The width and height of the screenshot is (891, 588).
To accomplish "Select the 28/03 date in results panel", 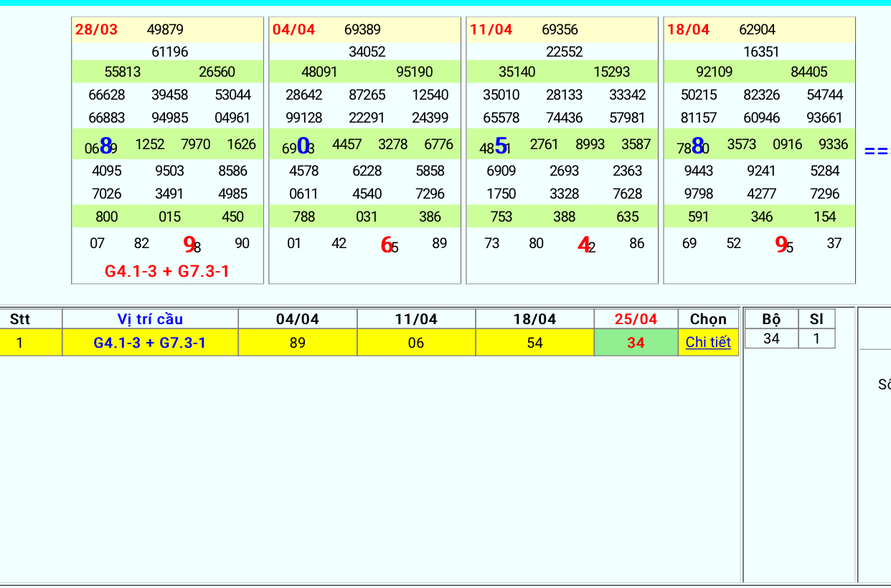I will tap(96, 29).
